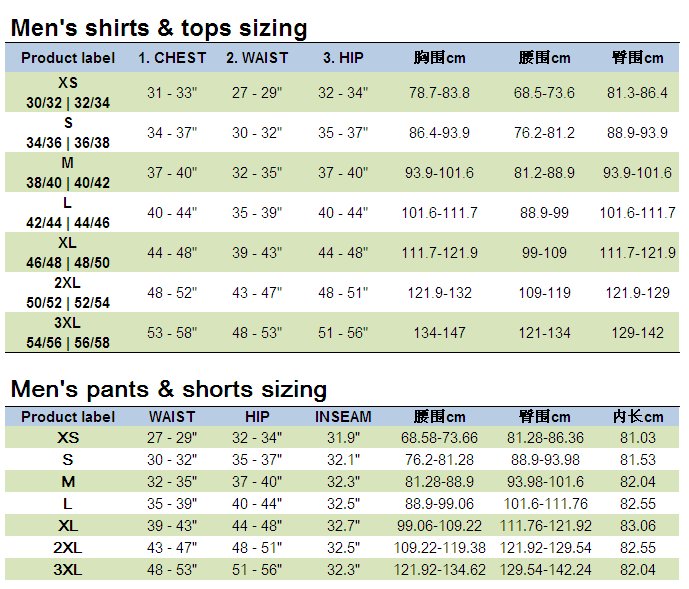This screenshot has width=689, height=589.
Task: Select the "2. WAIST" header in shirts table
Action: coord(257,58)
